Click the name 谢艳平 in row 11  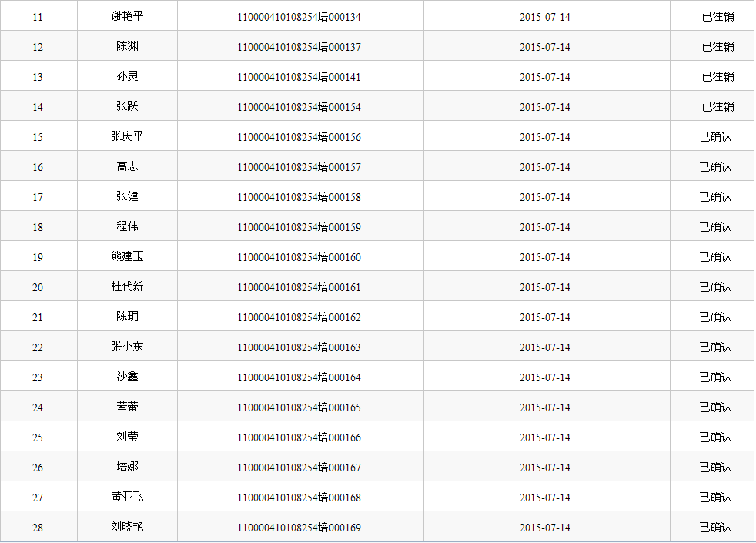coord(127,16)
